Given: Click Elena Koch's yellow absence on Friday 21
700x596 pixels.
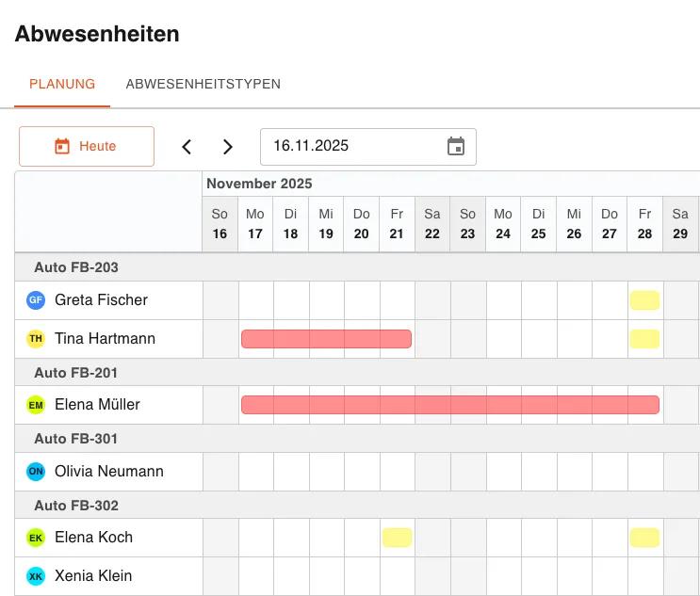Looking at the screenshot, I should (x=397, y=538).
